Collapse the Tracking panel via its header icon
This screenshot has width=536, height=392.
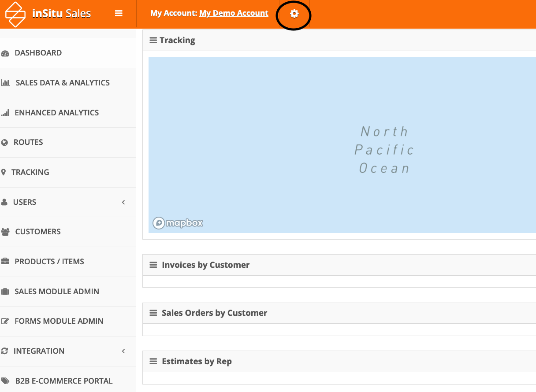tap(153, 41)
